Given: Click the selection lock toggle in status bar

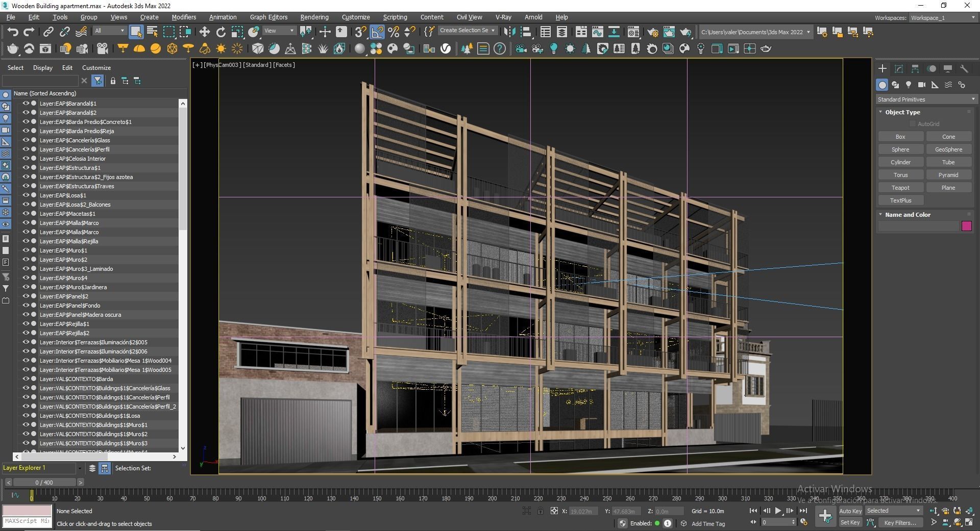Looking at the screenshot, I should pyautogui.click(x=540, y=511).
